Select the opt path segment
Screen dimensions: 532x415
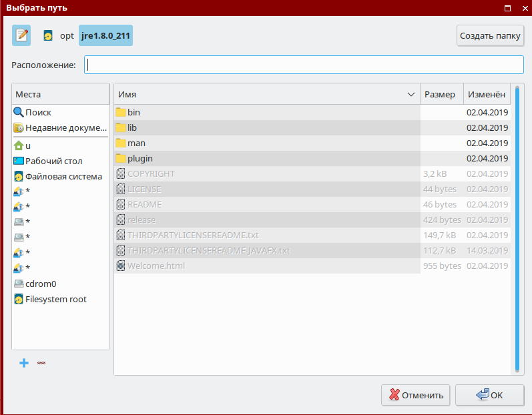pyautogui.click(x=67, y=36)
